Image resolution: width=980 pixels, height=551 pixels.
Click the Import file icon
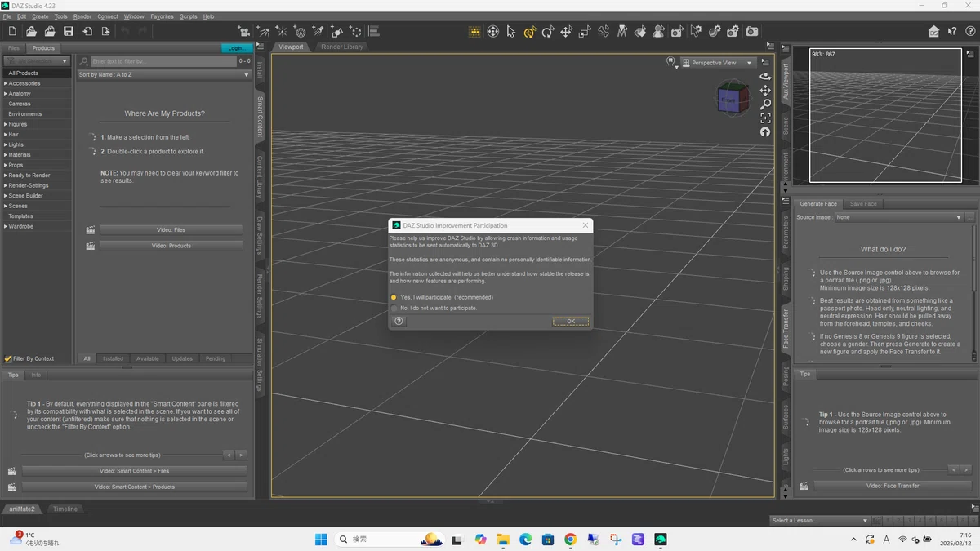(87, 31)
